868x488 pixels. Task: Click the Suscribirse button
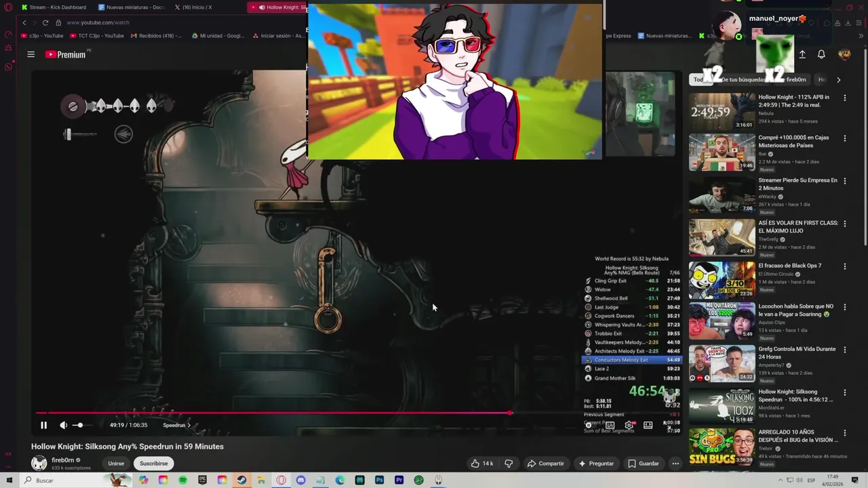pyautogui.click(x=153, y=464)
